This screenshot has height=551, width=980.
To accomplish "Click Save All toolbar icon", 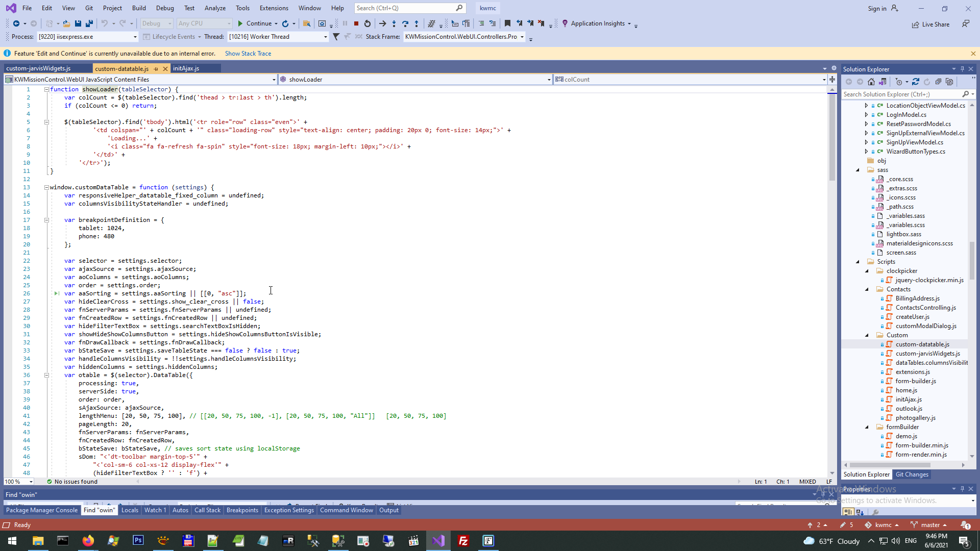I will (89, 23).
